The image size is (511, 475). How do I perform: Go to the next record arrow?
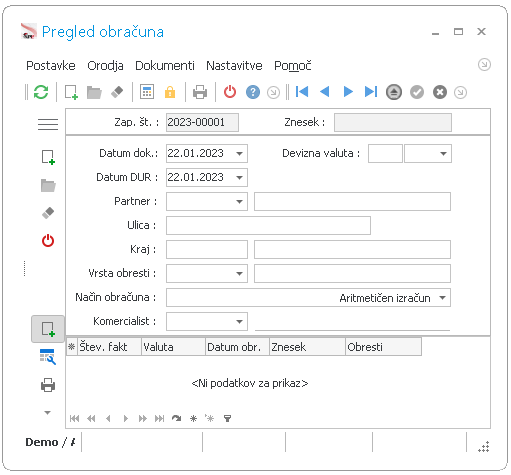pyautogui.click(x=348, y=92)
